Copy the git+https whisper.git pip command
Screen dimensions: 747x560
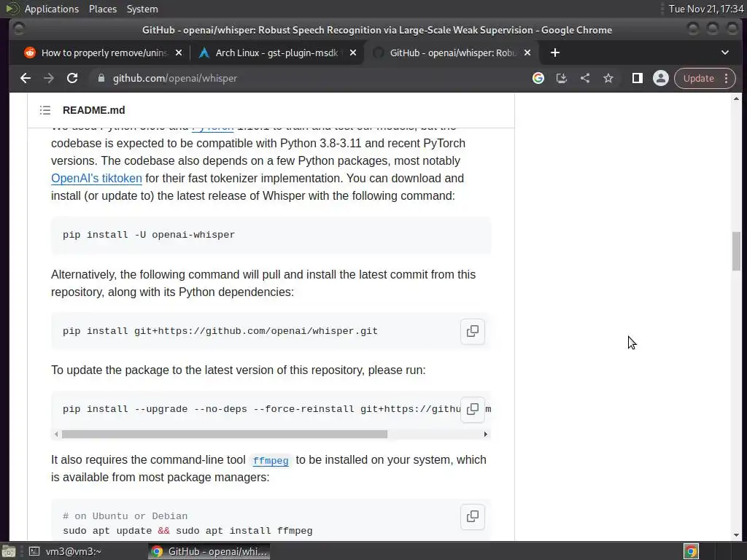[473, 331]
